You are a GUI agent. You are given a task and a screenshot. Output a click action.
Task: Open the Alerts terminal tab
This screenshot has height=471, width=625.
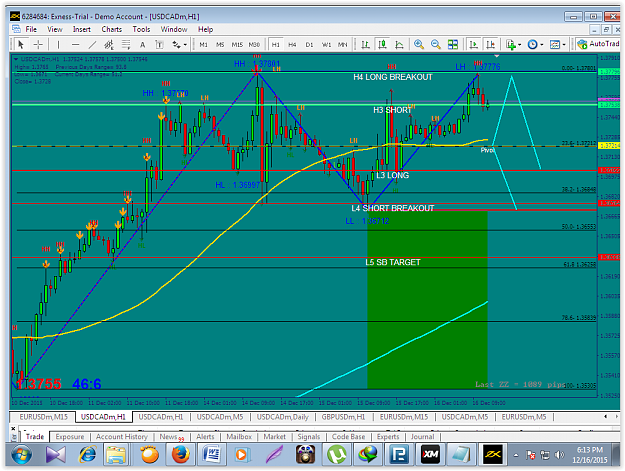[x=205, y=437]
